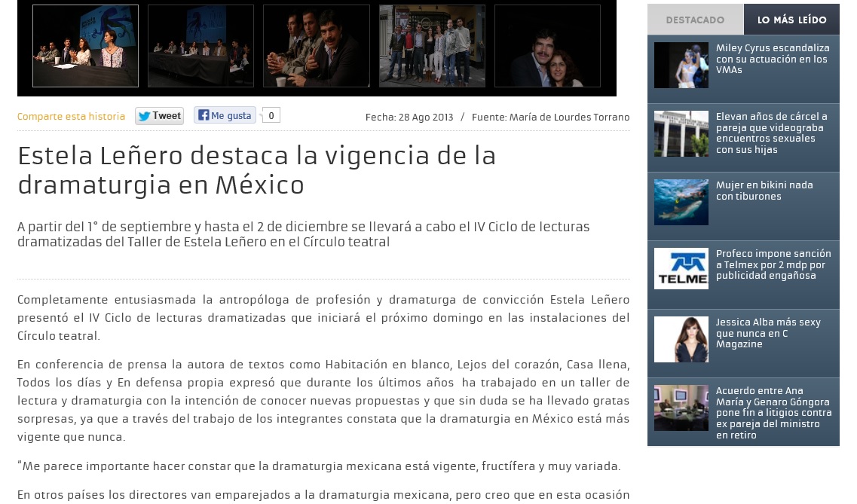Image resolution: width=857 pixels, height=504 pixels.
Task: Open Elevan años de cárcel story link
Action: tap(771, 133)
